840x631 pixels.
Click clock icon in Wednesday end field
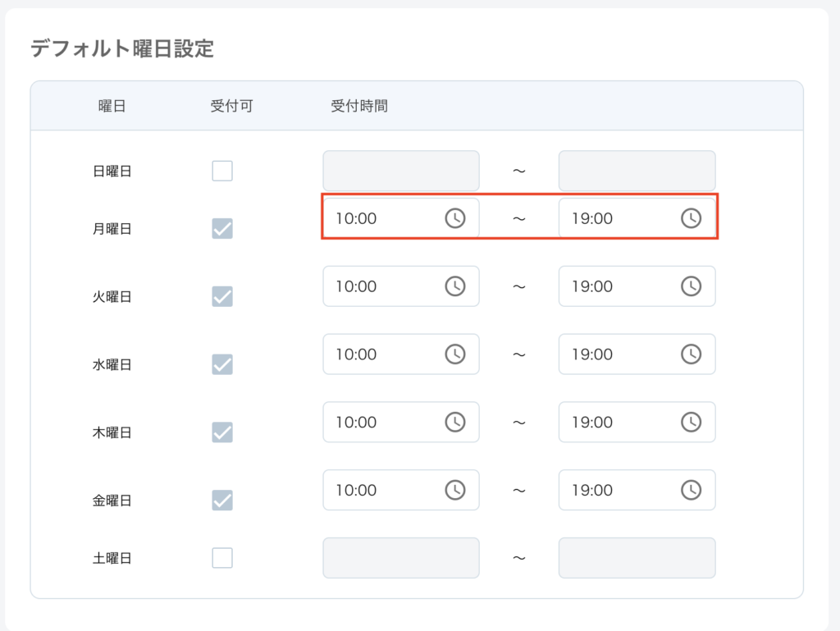tap(692, 354)
